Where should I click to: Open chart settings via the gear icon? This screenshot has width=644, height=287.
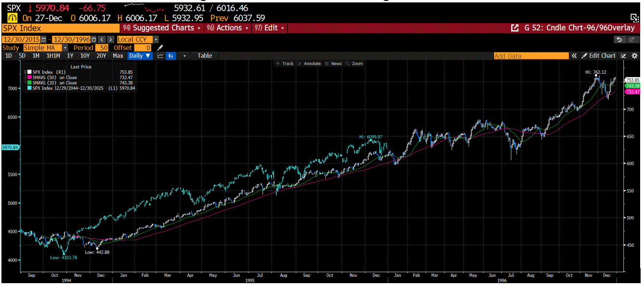coord(634,56)
